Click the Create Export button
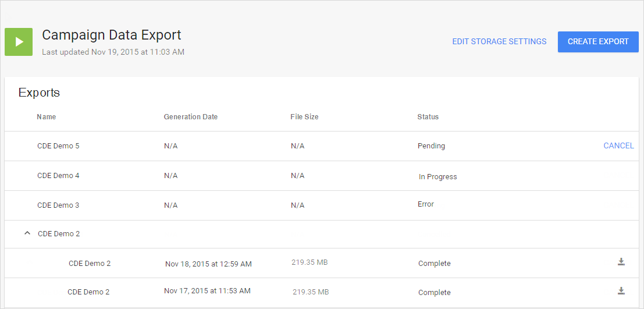644x309 pixels. (x=598, y=42)
